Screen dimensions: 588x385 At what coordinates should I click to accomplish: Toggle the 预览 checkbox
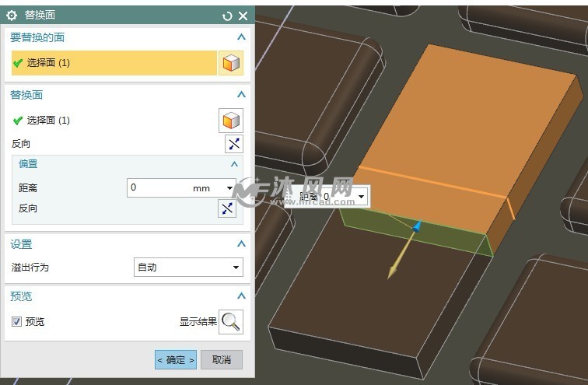(x=16, y=322)
